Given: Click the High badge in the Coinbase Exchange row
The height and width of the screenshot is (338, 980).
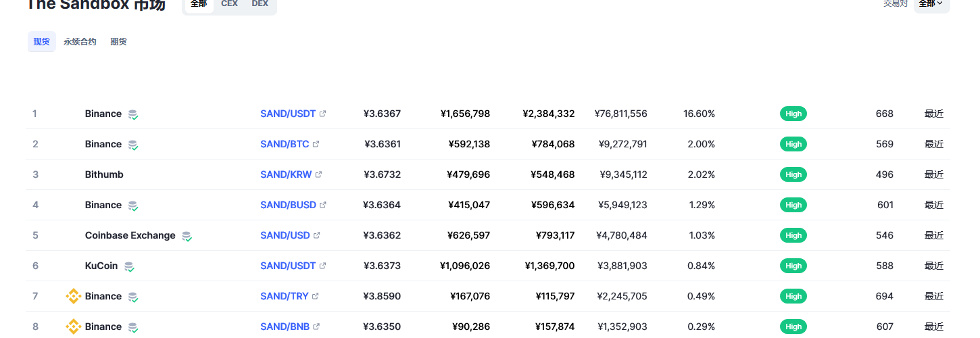Looking at the screenshot, I should (x=793, y=235).
